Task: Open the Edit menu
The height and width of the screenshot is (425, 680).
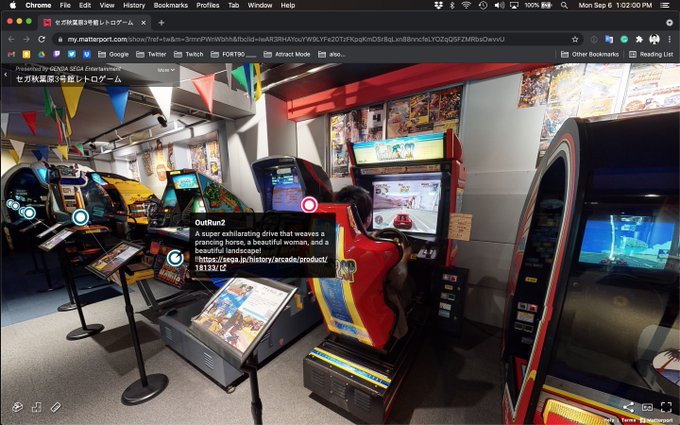Action: pyautogui.click(x=85, y=5)
